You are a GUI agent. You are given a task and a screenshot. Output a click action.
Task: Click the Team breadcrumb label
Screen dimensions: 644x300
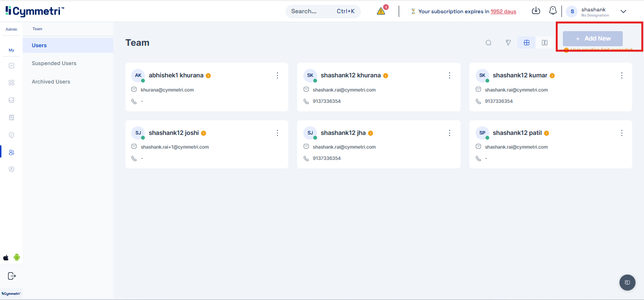point(37,29)
